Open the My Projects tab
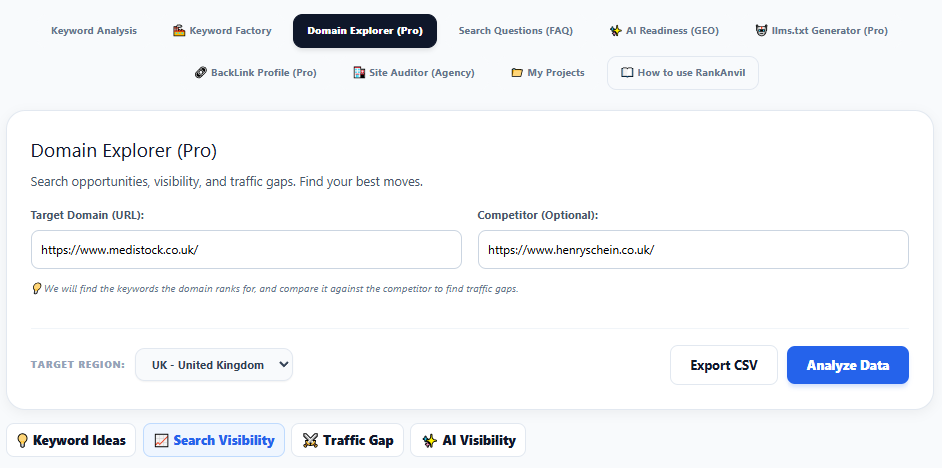 547,73
